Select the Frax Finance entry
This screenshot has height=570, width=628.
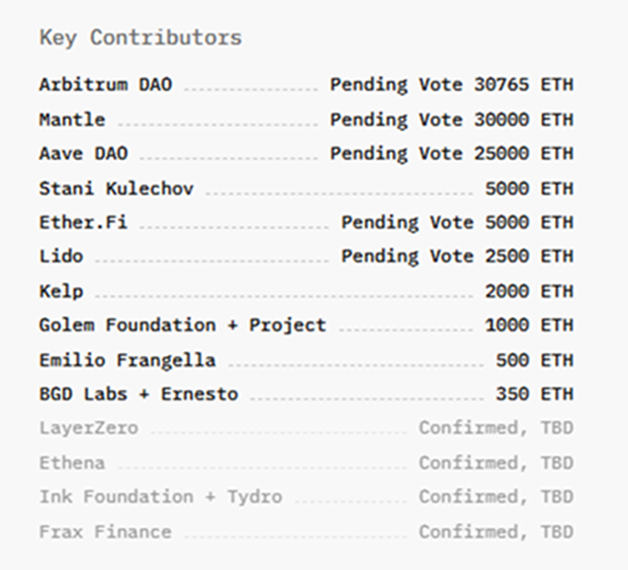105,531
